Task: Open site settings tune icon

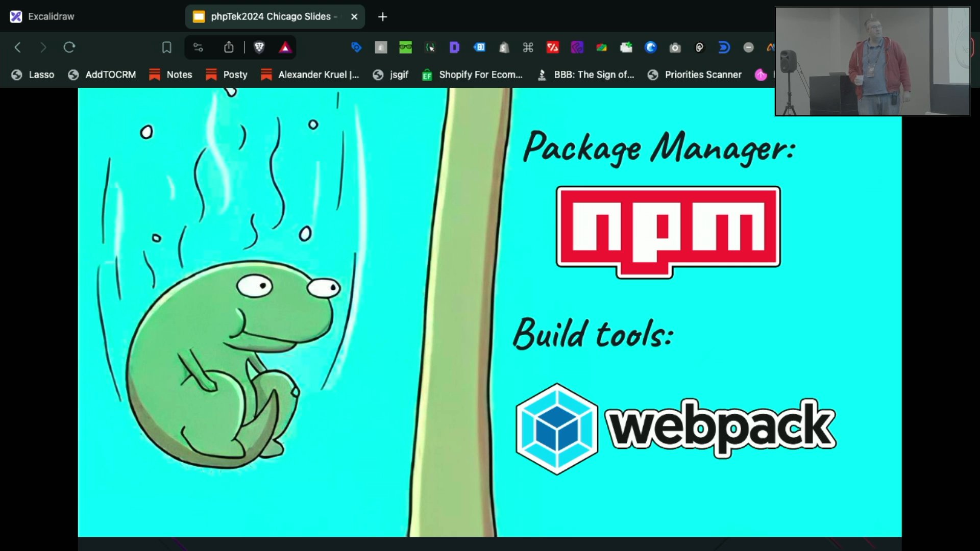Action: (198, 47)
